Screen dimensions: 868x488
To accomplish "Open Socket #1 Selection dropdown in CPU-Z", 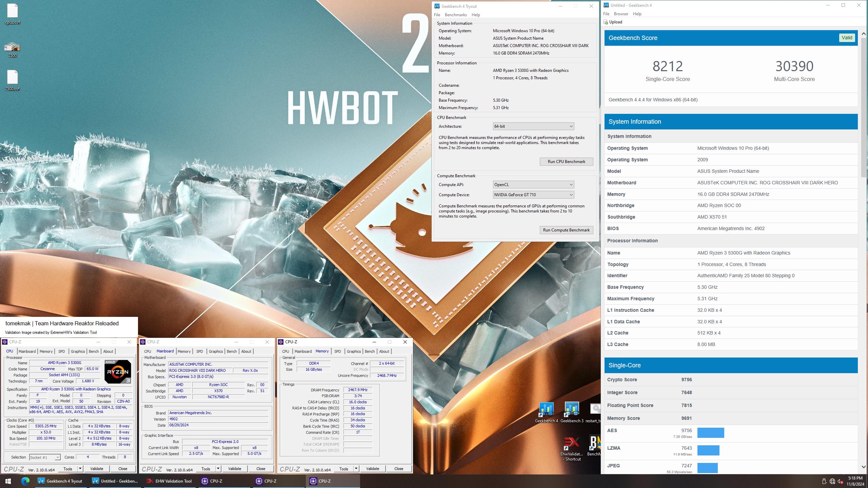I will (45, 457).
